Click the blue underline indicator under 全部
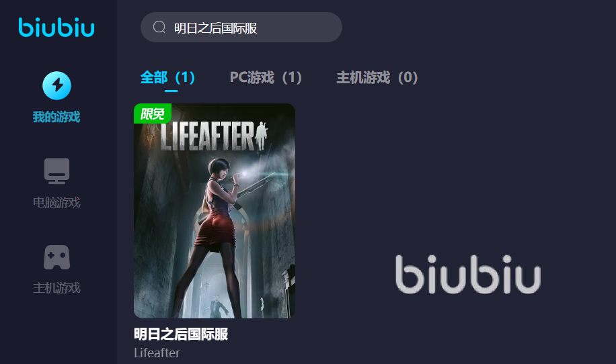616x364 pixels. tap(171, 91)
